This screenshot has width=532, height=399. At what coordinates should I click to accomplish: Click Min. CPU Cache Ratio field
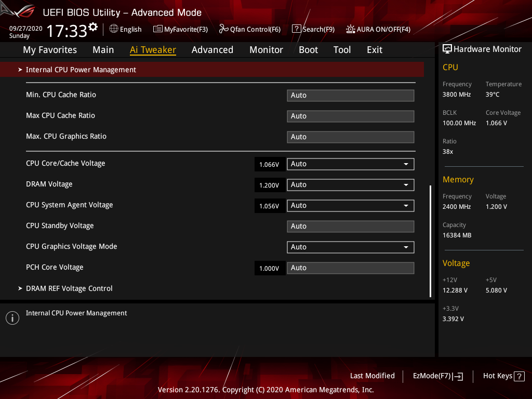[351, 96]
